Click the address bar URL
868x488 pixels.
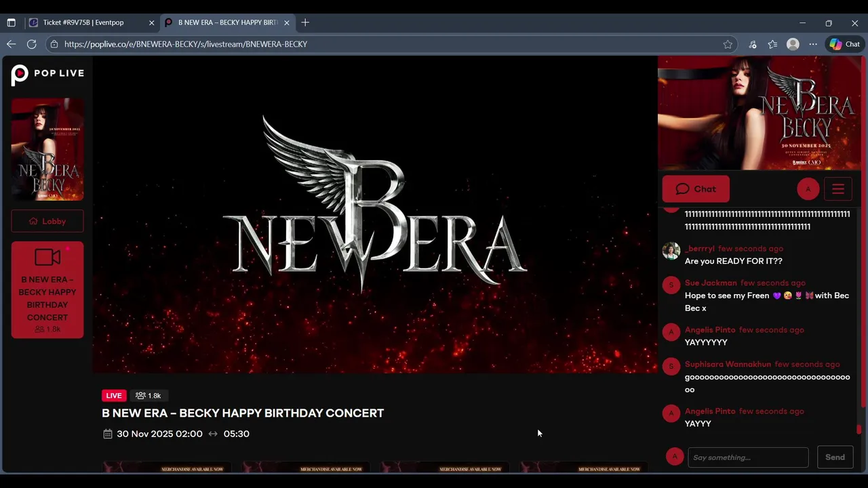(x=186, y=44)
